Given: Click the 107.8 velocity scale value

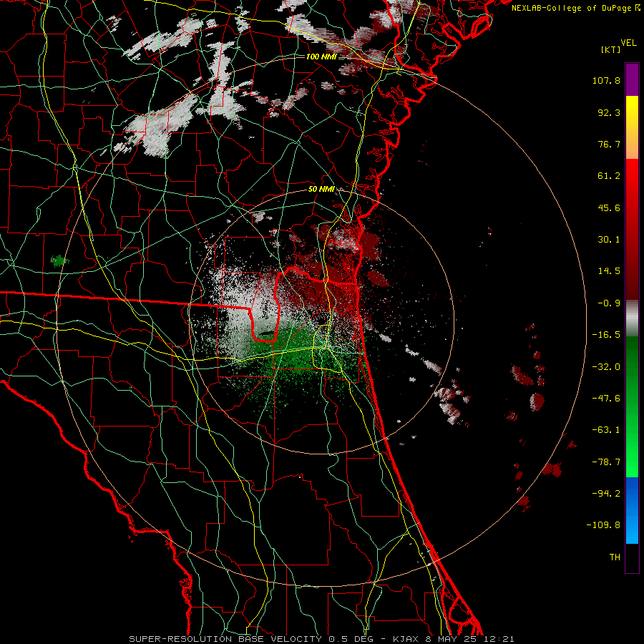Looking at the screenshot, I should (x=606, y=80).
